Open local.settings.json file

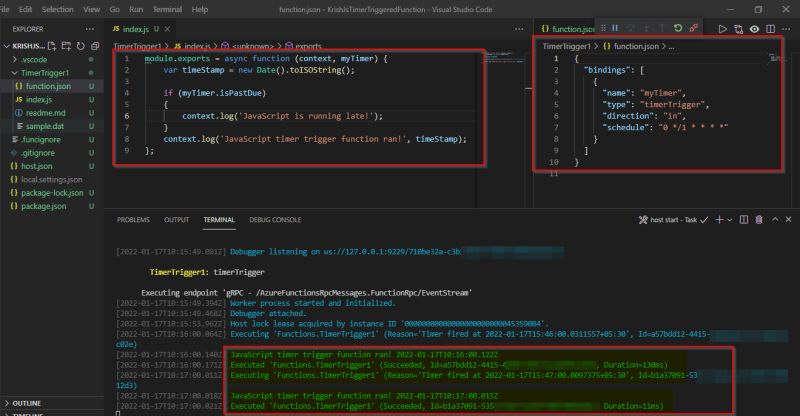coord(51,179)
